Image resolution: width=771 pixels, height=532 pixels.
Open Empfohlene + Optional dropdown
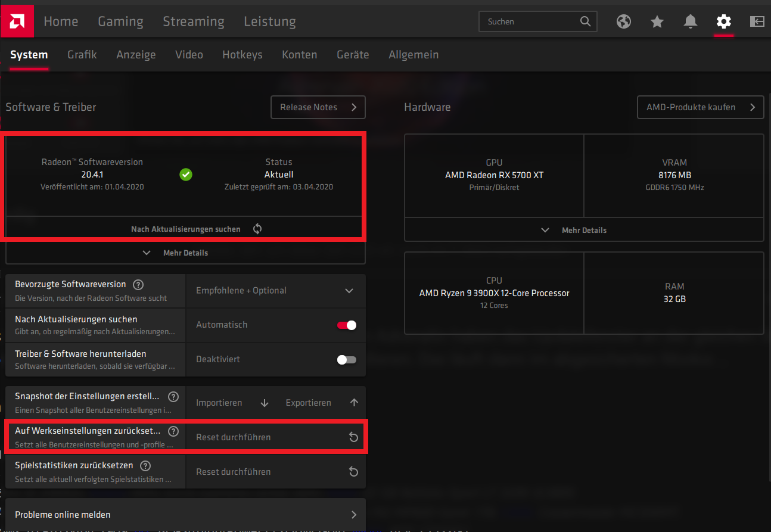click(x=275, y=291)
